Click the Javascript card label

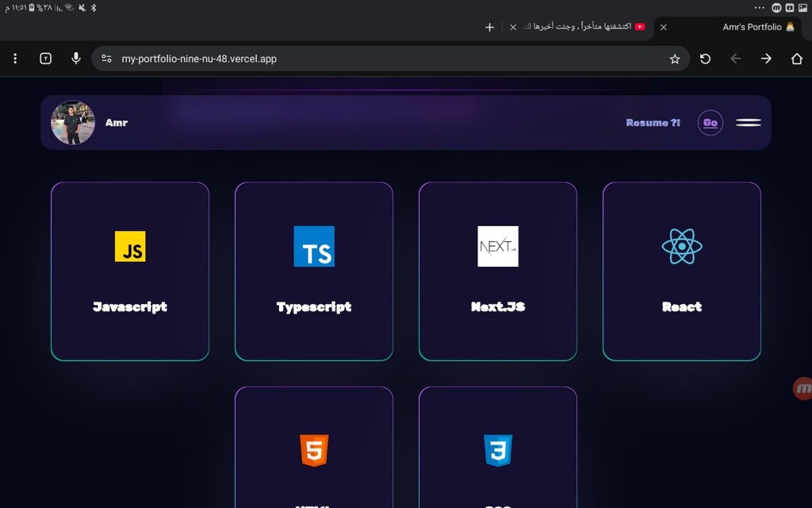[130, 307]
